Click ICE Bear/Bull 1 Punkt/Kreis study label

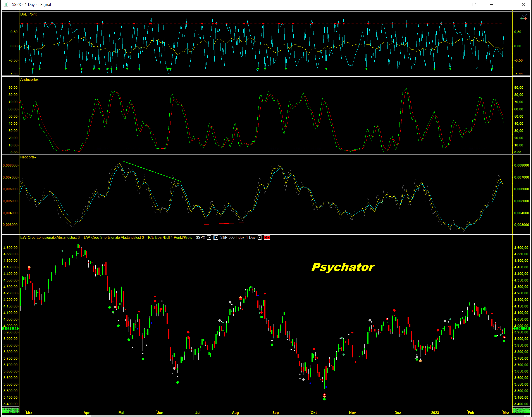[x=170, y=238]
